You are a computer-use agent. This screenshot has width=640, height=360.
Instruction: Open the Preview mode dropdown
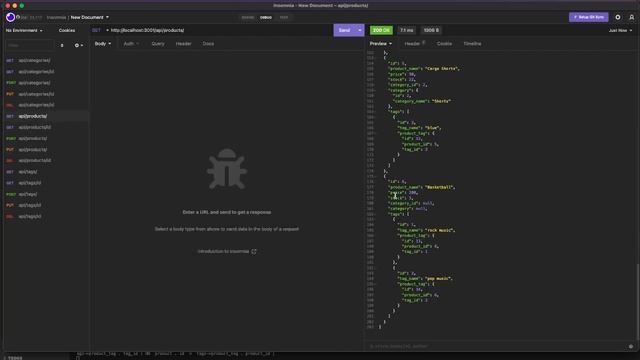coord(381,44)
